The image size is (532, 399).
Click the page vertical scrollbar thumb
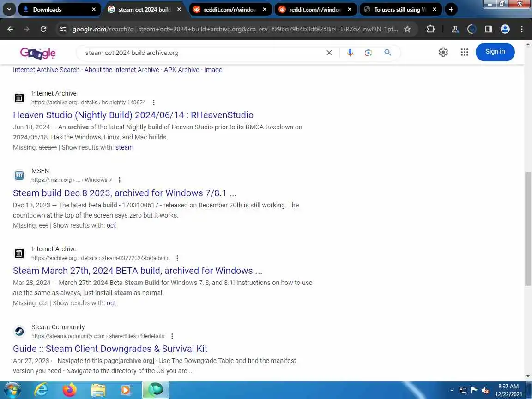pyautogui.click(x=528, y=228)
